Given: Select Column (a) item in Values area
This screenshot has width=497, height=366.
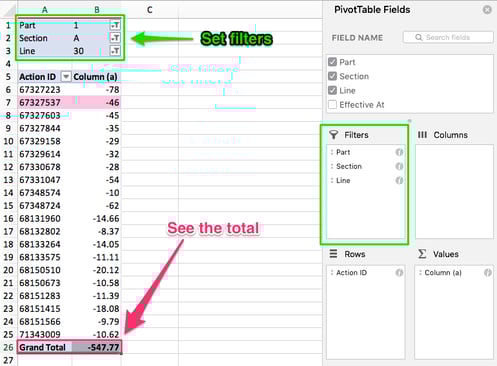Looking at the screenshot, I should point(454,273).
